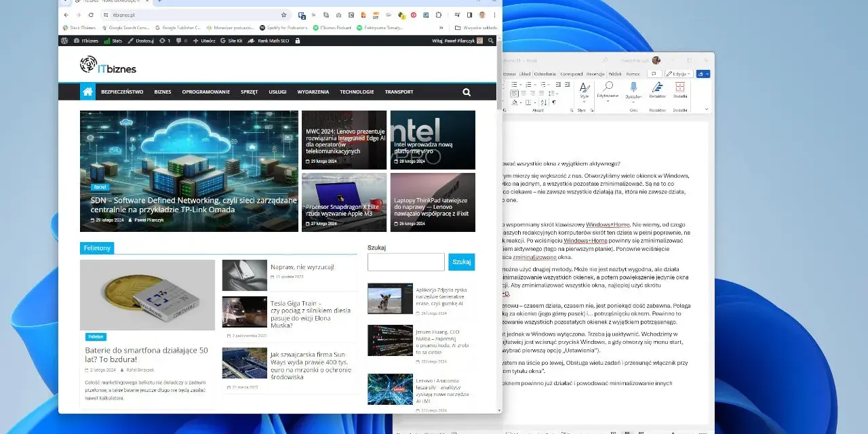
Task: Open the SDN featured article cloud thumbnail
Action: point(189,171)
